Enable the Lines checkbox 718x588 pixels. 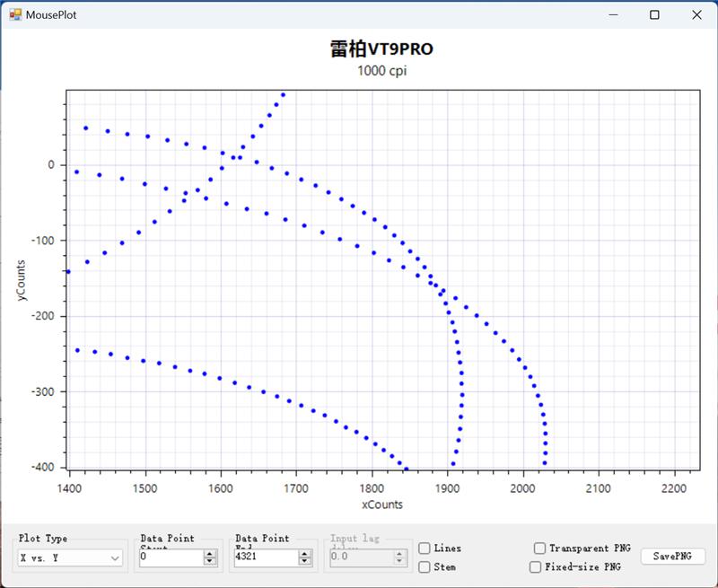424,549
